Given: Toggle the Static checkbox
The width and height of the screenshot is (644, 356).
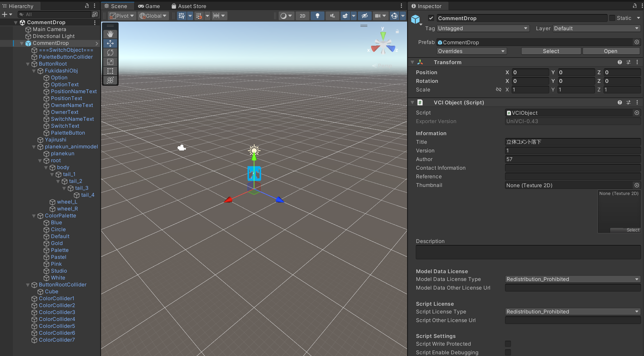Looking at the screenshot, I should tap(612, 18).
